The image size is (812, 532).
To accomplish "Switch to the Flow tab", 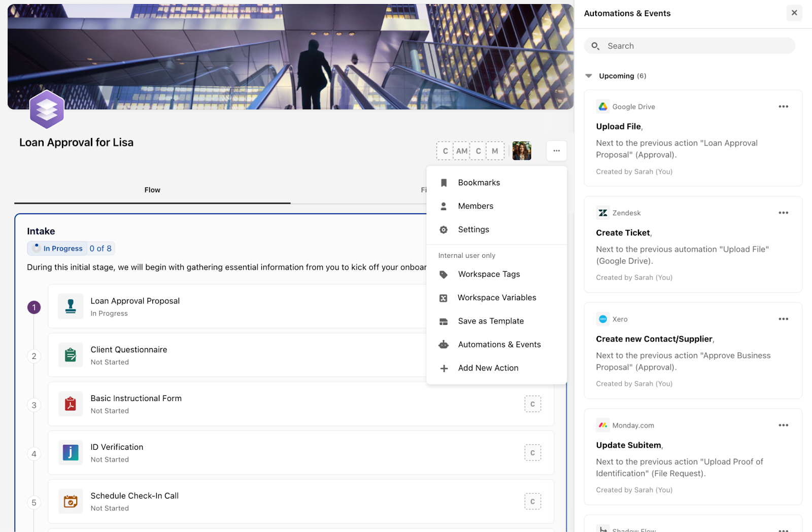I will 152,190.
